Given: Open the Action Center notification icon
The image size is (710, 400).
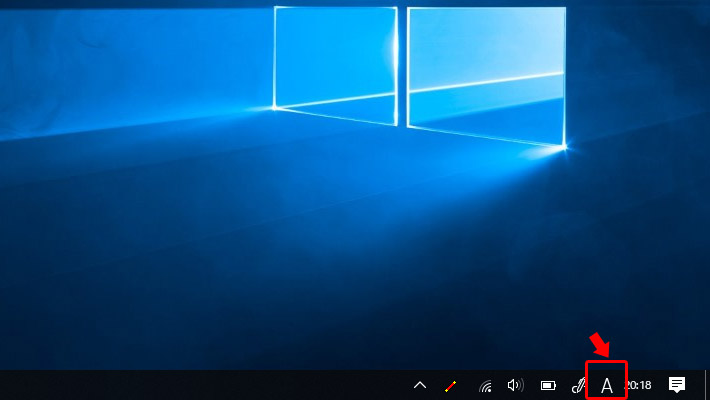Looking at the screenshot, I should 677,385.
